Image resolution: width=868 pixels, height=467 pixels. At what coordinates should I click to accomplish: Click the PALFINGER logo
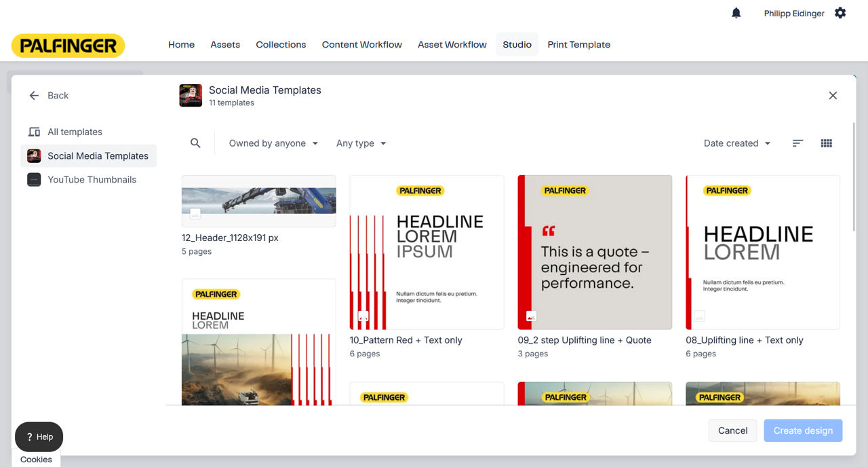tap(68, 45)
